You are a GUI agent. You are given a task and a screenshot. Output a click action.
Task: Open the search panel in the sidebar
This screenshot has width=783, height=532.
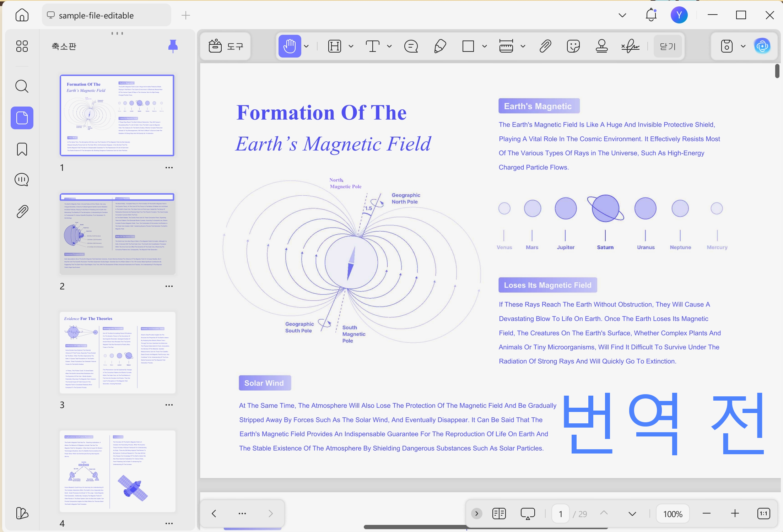pyautogui.click(x=22, y=86)
